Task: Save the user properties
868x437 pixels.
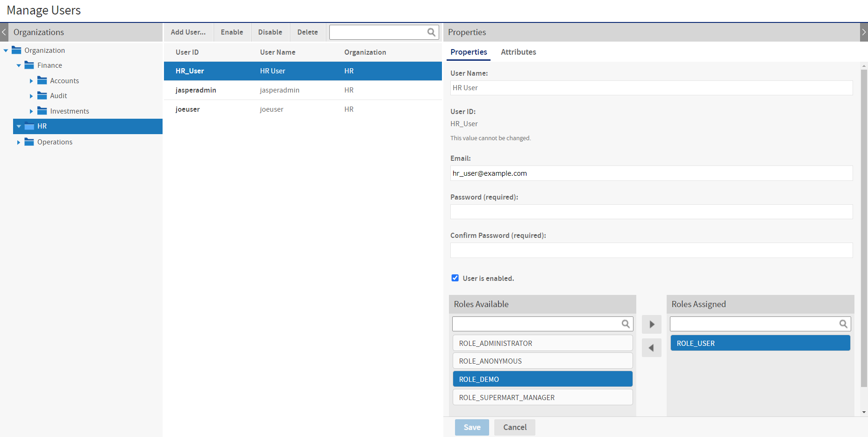Action: 472,427
